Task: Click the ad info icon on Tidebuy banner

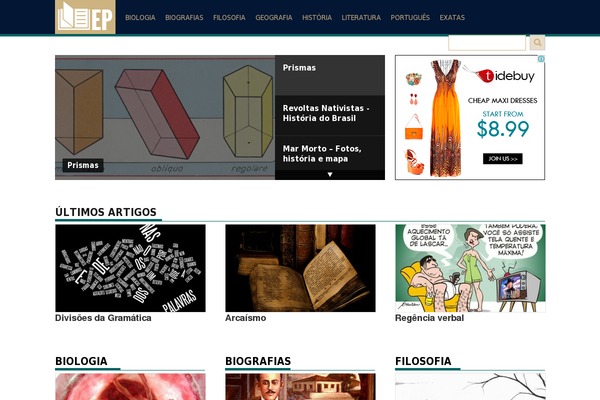Action: (x=541, y=59)
